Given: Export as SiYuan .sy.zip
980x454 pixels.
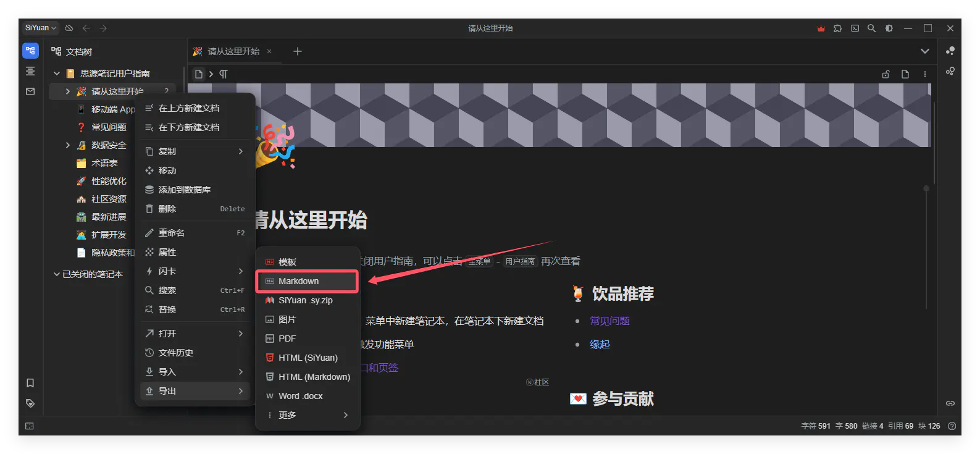Looking at the screenshot, I should [308, 300].
